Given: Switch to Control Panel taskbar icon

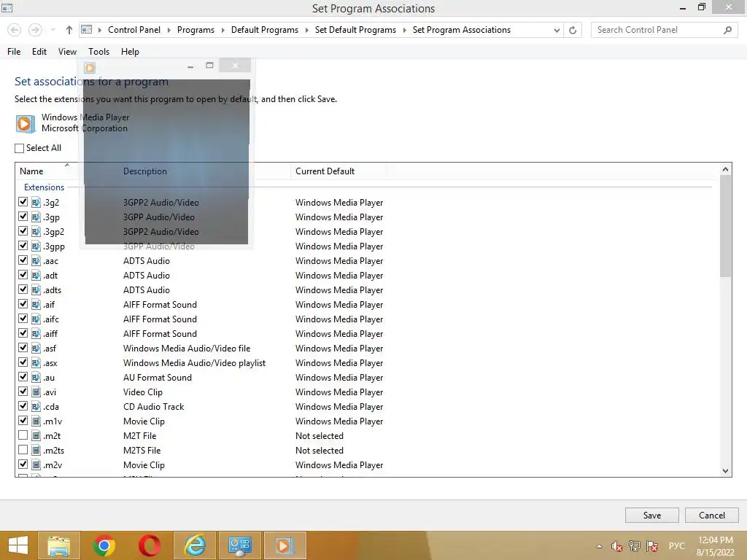Looking at the screenshot, I should click(x=239, y=545).
